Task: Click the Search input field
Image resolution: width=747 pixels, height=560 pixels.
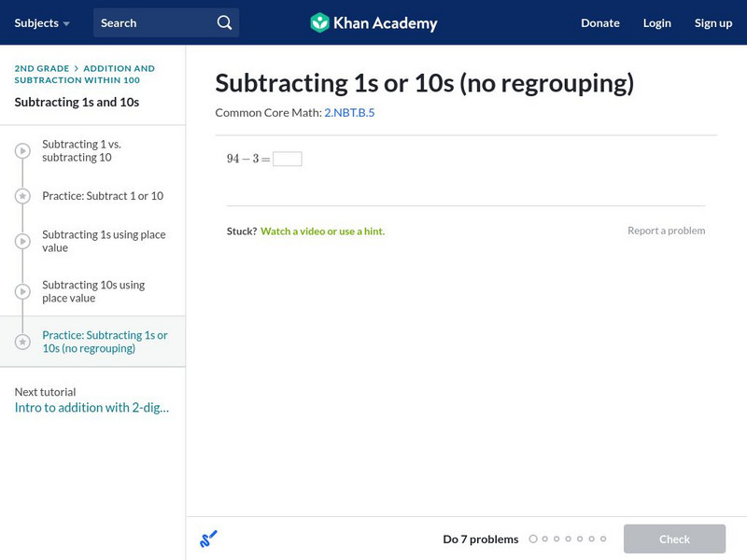Action: pos(154,22)
